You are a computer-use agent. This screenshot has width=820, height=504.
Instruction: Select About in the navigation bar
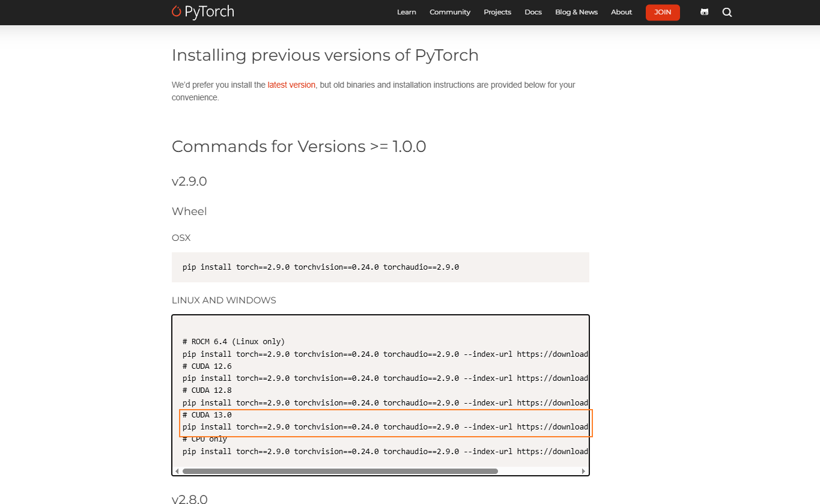(621, 12)
